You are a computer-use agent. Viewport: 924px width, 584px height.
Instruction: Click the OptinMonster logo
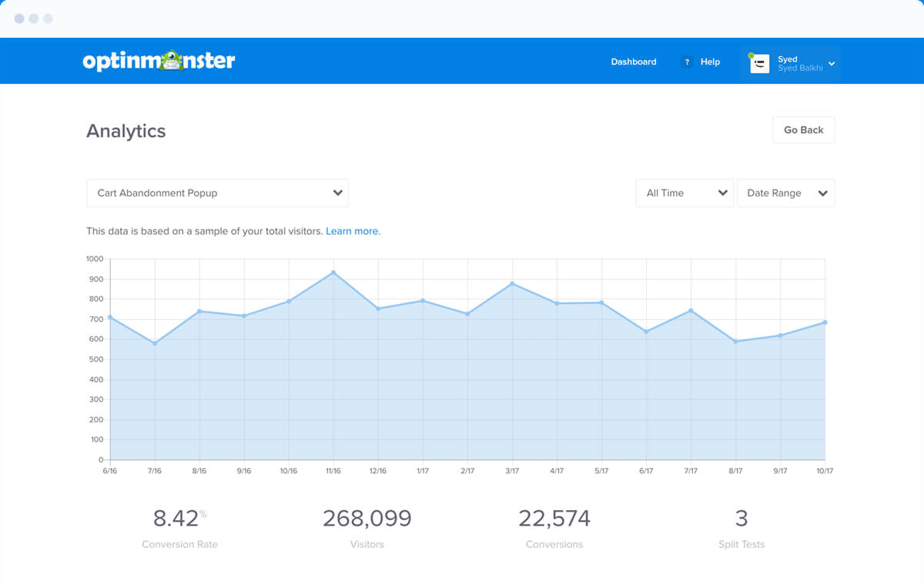click(159, 61)
